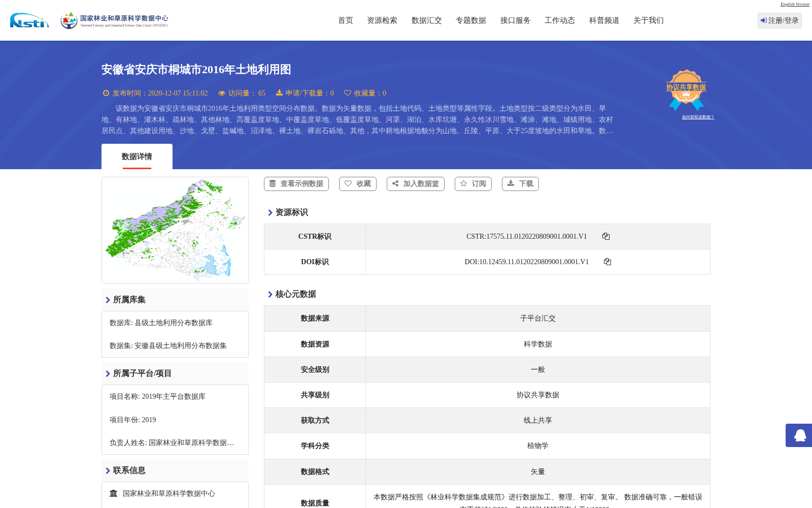This screenshot has width=812, height=508.
Task: Click the 线上共享 value
Action: [x=537, y=420]
